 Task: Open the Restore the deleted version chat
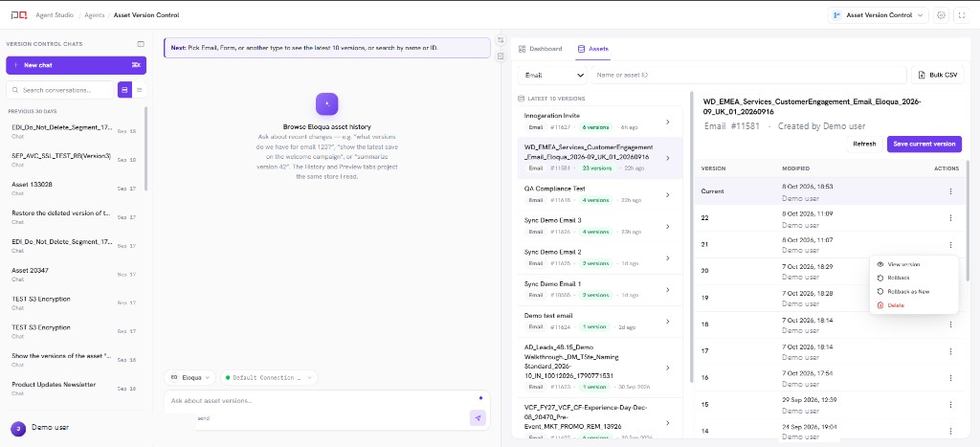[75, 216]
